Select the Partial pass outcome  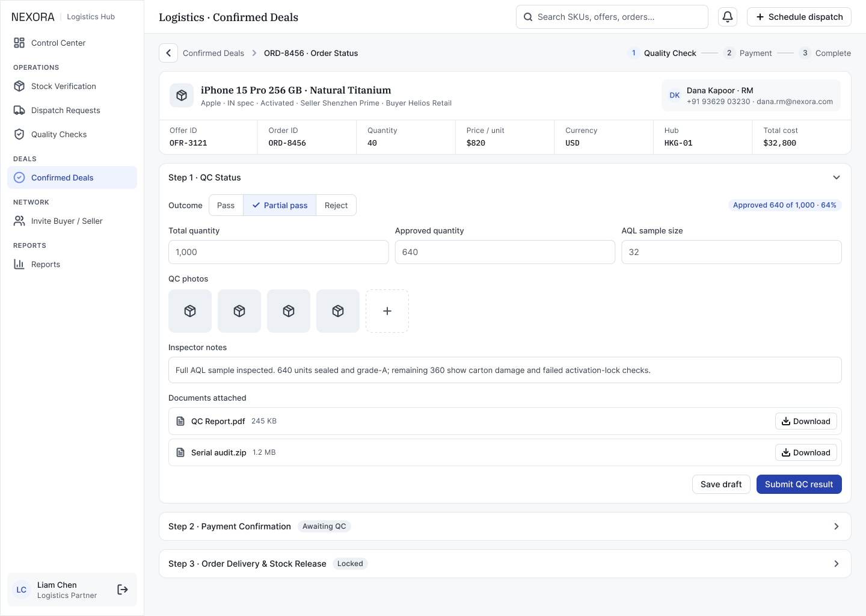[280, 205]
